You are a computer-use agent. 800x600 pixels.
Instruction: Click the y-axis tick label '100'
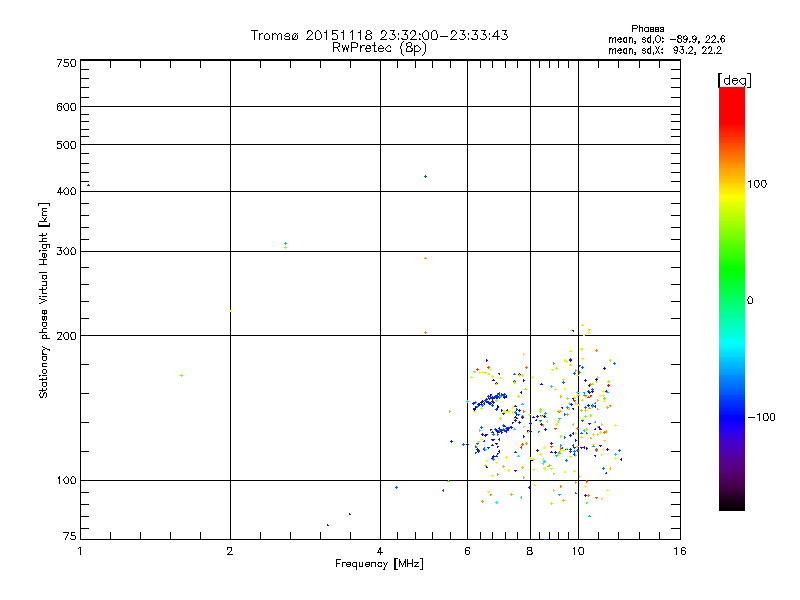[66, 481]
